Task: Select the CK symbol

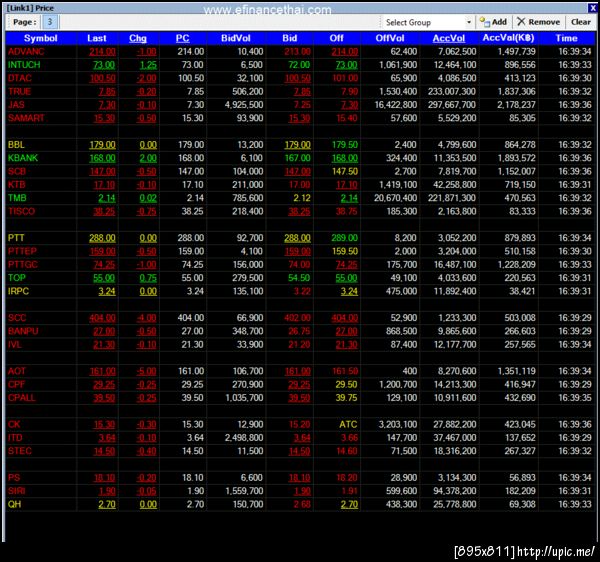Action: point(14,425)
